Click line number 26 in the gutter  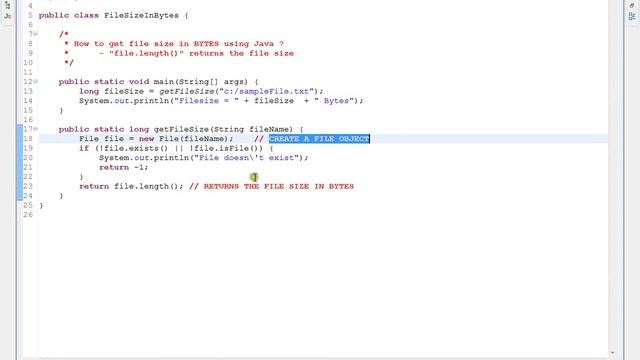coord(28,215)
